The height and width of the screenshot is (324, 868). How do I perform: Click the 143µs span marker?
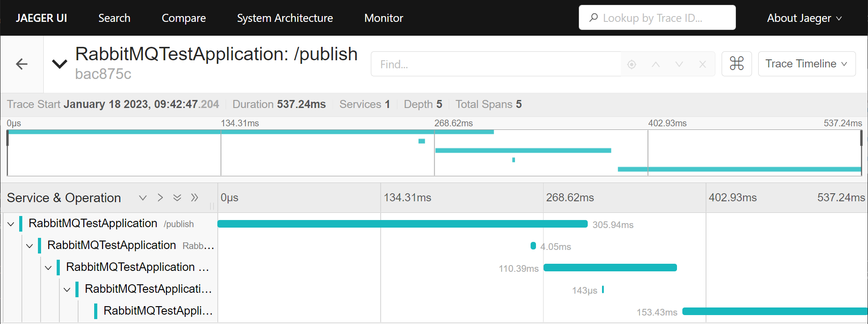click(x=603, y=289)
